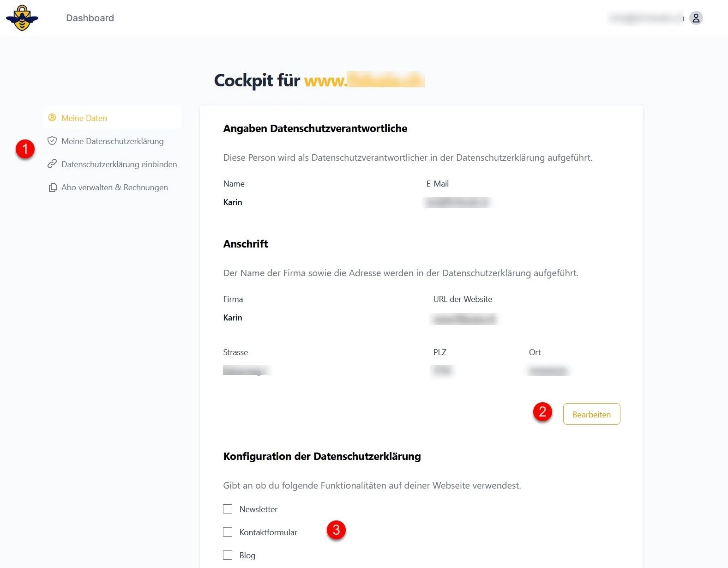This screenshot has width=728, height=568.
Task: Click document icon beside Abo verwalten
Action: point(53,187)
